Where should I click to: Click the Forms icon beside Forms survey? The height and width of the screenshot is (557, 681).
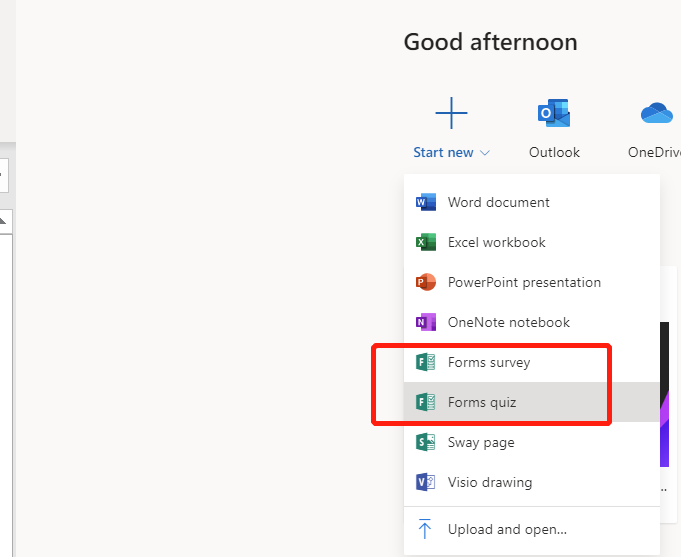point(426,362)
